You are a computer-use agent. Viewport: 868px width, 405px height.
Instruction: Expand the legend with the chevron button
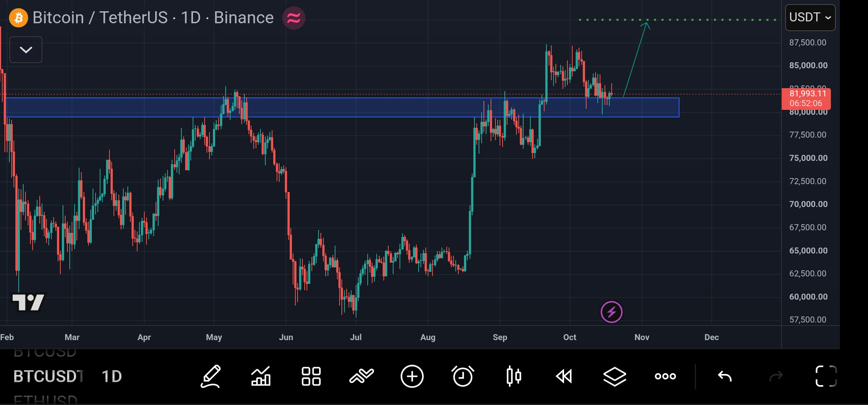pyautogui.click(x=26, y=49)
